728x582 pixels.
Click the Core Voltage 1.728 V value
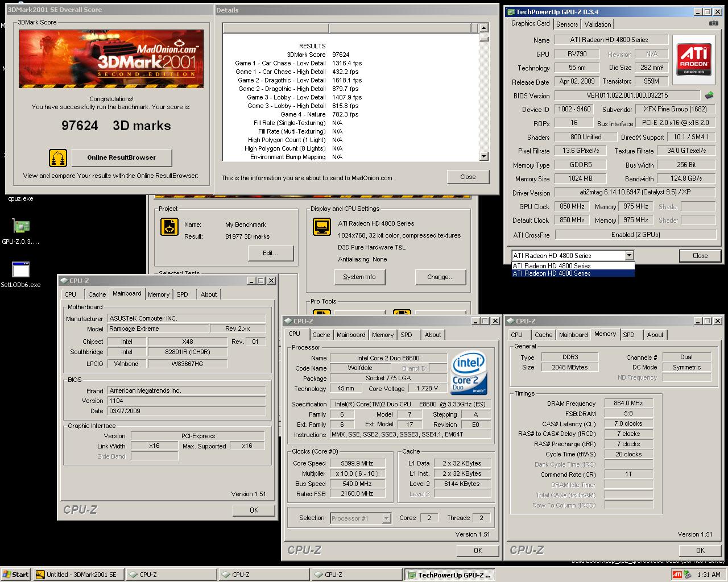[x=427, y=389]
